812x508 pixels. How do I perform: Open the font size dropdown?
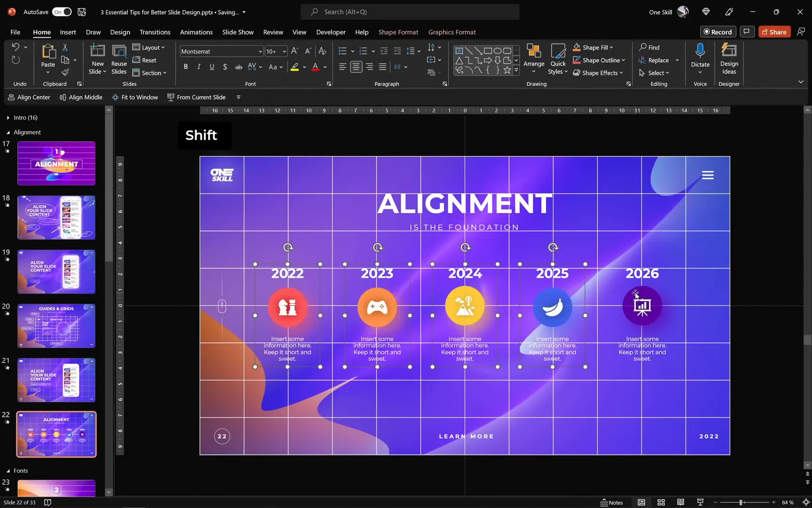(x=284, y=51)
